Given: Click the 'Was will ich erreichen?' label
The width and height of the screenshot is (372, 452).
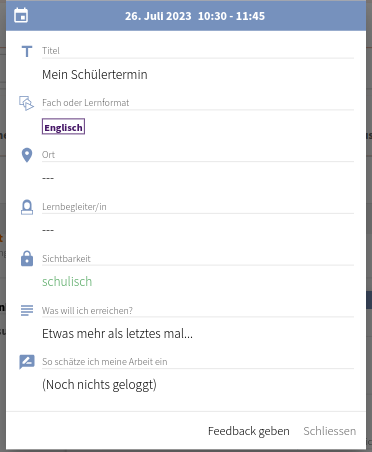Looking at the screenshot, I should [87, 311].
